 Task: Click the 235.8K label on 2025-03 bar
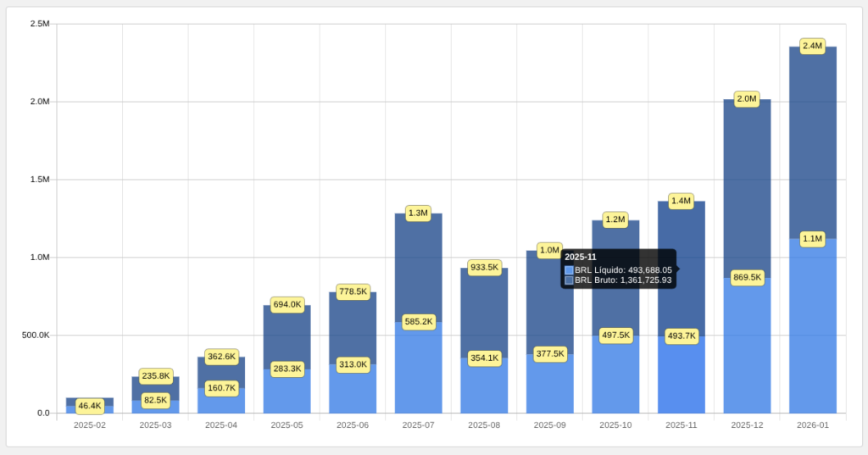tap(156, 376)
